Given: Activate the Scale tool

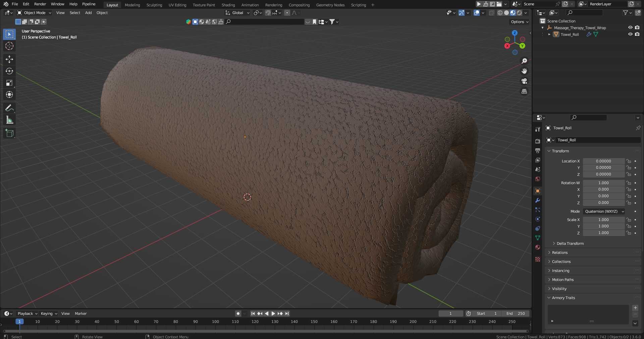Looking at the screenshot, I should coord(9,83).
